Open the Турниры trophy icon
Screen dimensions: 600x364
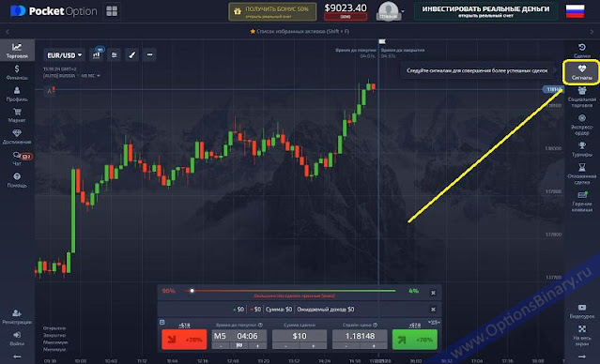click(581, 149)
